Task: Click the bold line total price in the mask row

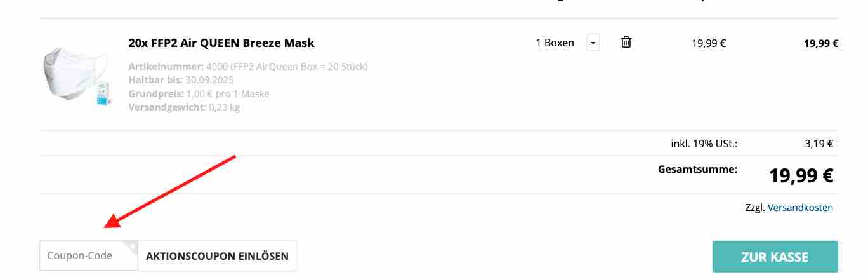Action: point(820,43)
